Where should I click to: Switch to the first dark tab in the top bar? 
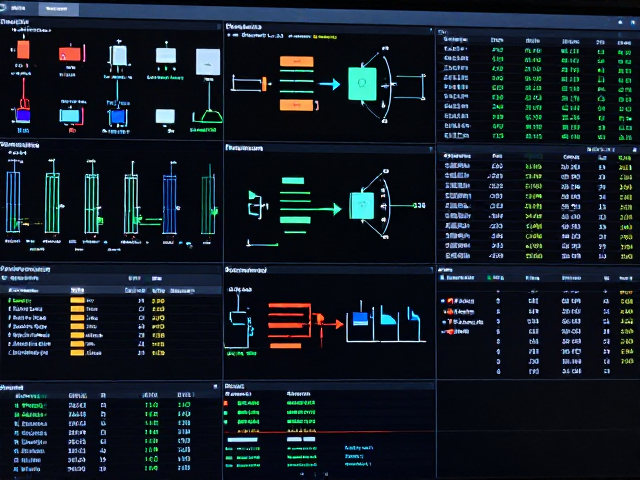pos(18,8)
